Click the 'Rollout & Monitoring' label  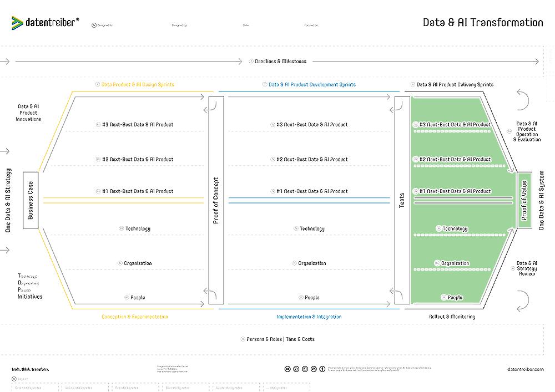452,317
